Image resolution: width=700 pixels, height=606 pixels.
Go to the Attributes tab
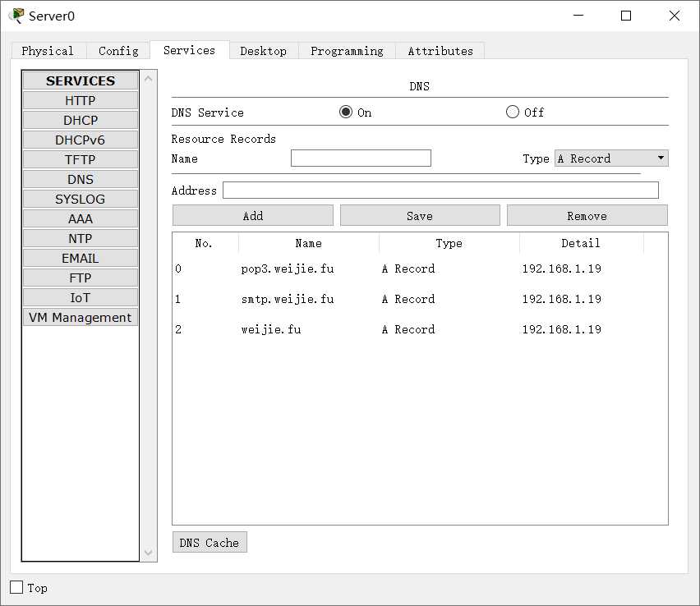pyautogui.click(x=440, y=51)
